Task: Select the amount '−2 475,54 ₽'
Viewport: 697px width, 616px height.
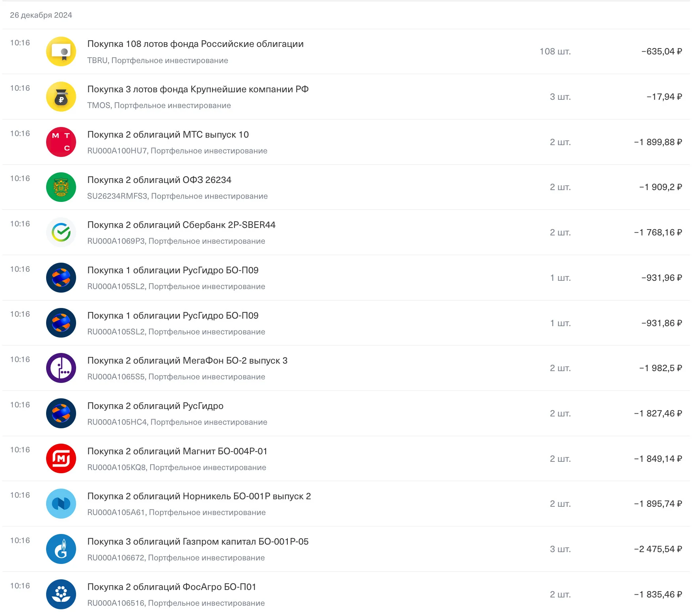Action: (658, 549)
